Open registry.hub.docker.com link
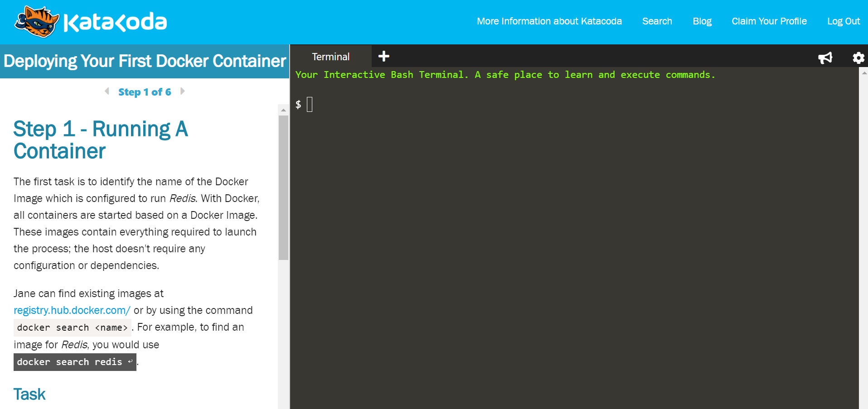This screenshot has width=868, height=409. coord(72,310)
